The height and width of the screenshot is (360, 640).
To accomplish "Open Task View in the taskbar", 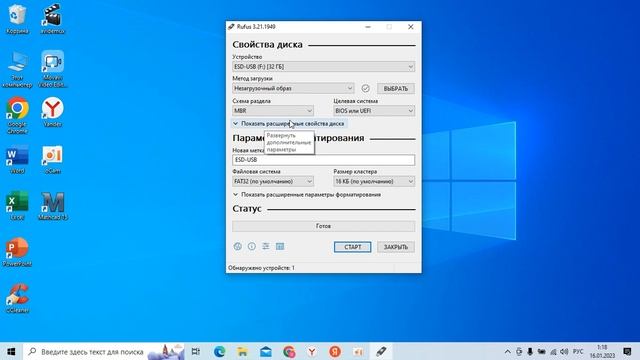I will click(x=196, y=351).
